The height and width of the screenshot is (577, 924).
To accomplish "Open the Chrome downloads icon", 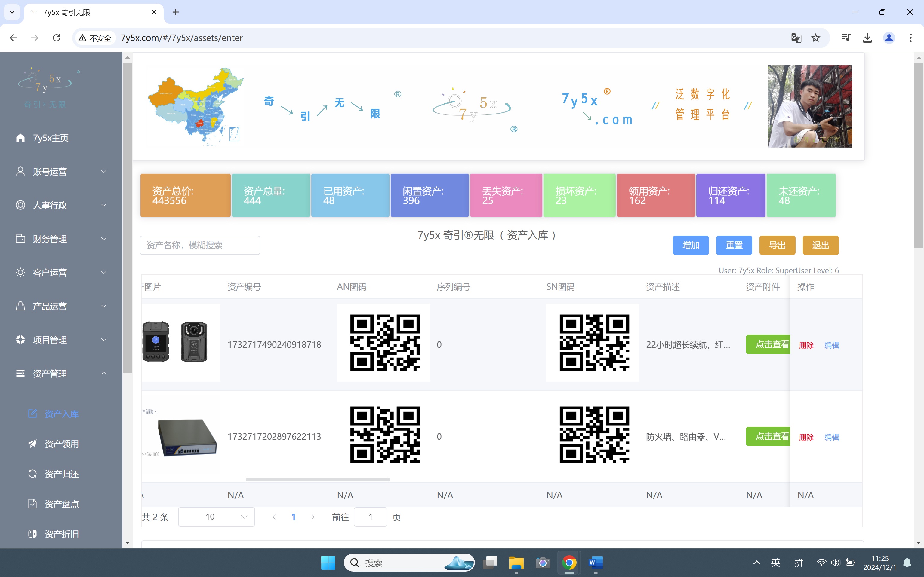I will tap(867, 38).
